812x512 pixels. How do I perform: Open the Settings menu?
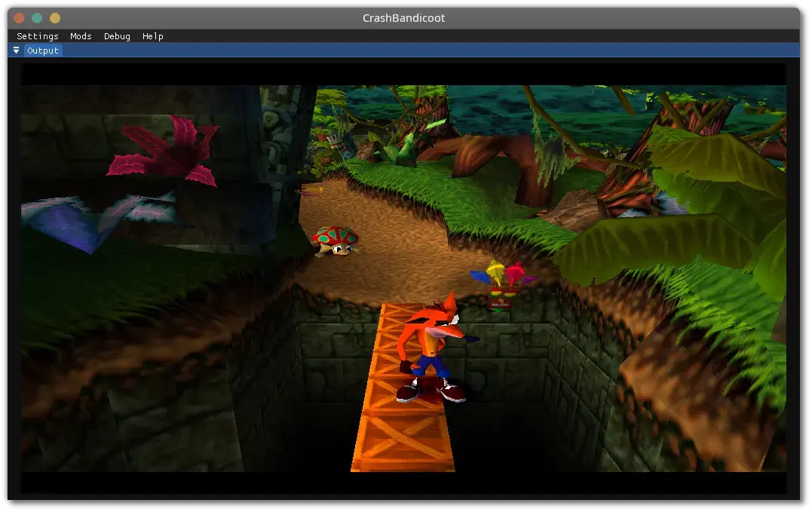click(37, 36)
